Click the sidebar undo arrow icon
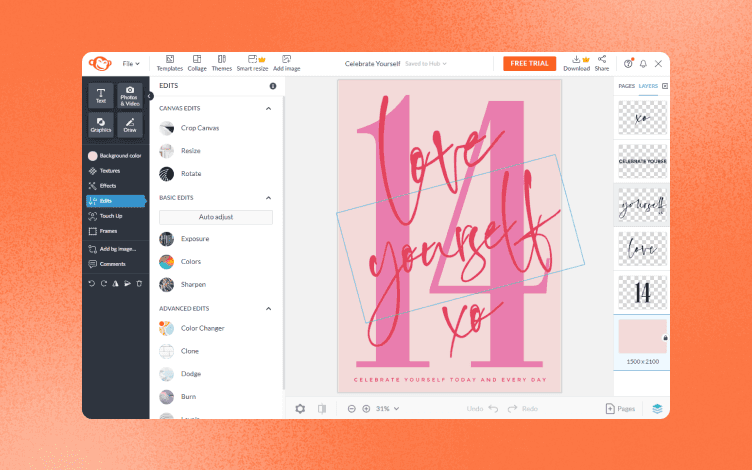Screen dimensions: 752x470 point(92,283)
